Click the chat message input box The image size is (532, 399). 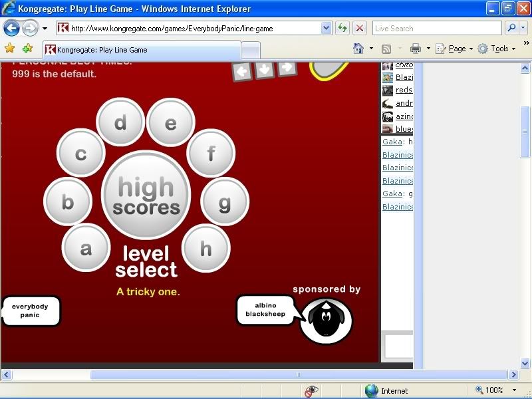tap(399, 346)
